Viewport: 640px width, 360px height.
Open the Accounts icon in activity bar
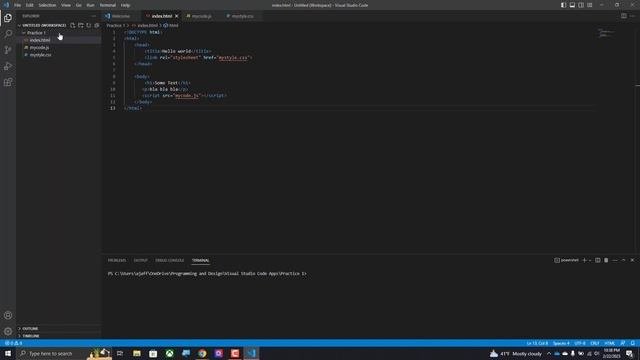click(8, 315)
